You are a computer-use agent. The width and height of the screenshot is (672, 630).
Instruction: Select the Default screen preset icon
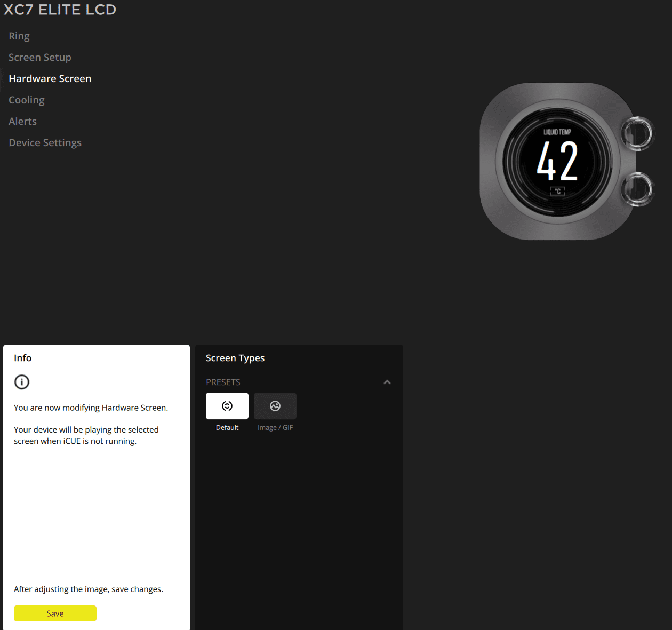(227, 406)
